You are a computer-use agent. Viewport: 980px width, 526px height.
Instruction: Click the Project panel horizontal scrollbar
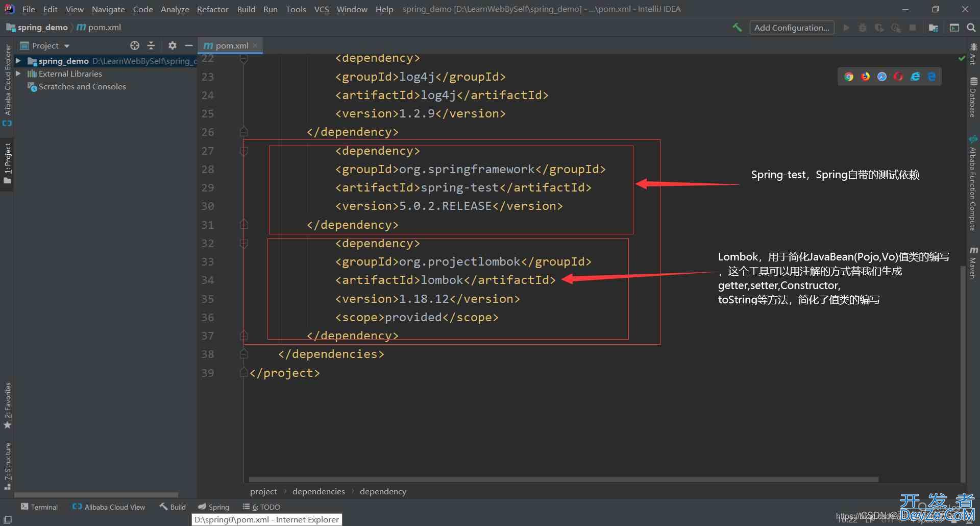pyautogui.click(x=96, y=495)
